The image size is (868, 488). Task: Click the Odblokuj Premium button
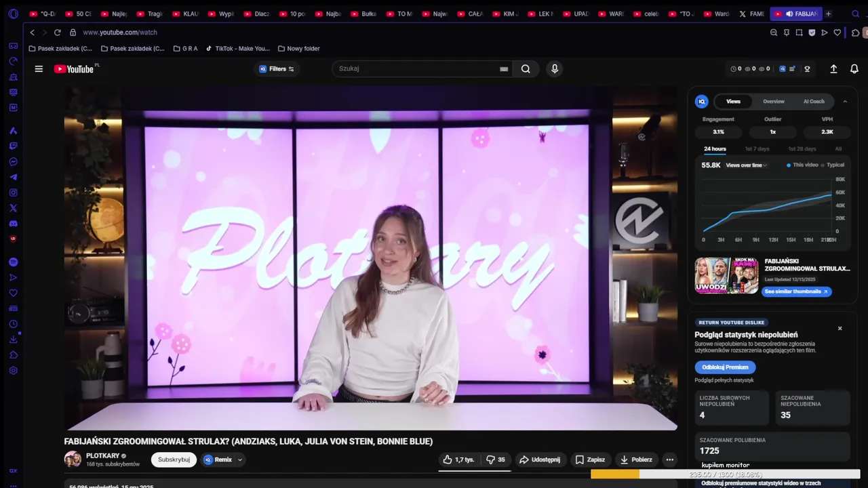(x=725, y=367)
